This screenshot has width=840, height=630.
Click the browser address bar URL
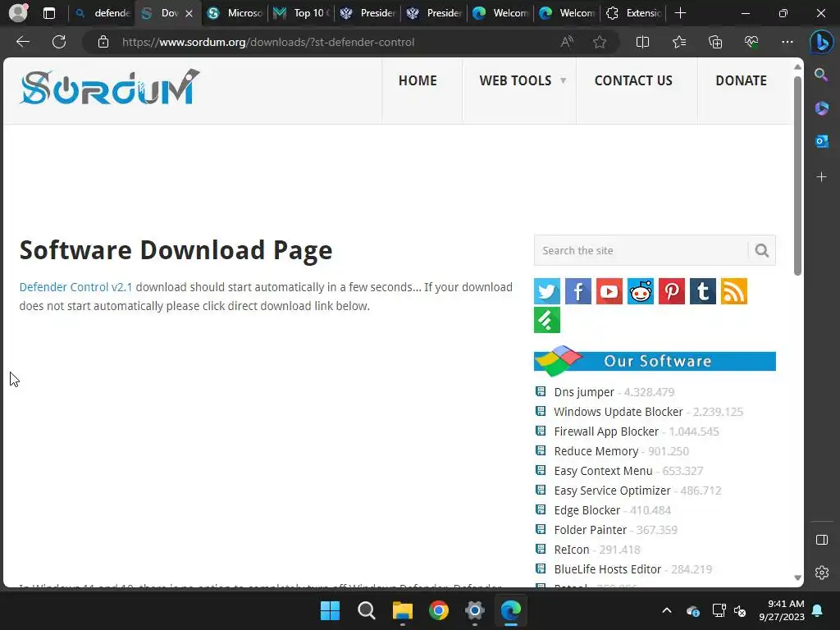pyautogui.click(x=268, y=42)
